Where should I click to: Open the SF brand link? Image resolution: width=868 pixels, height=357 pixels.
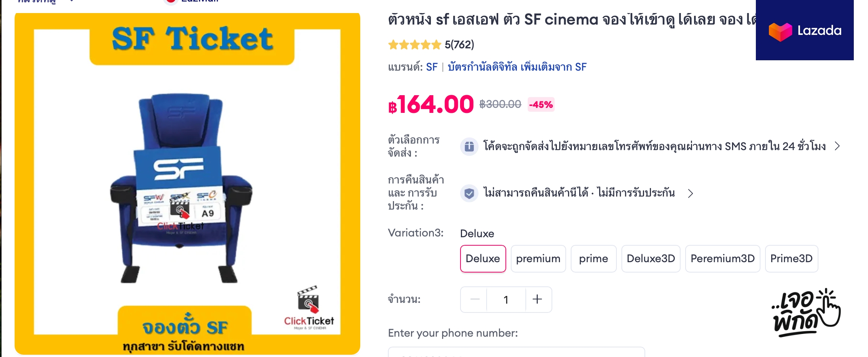[x=432, y=67]
